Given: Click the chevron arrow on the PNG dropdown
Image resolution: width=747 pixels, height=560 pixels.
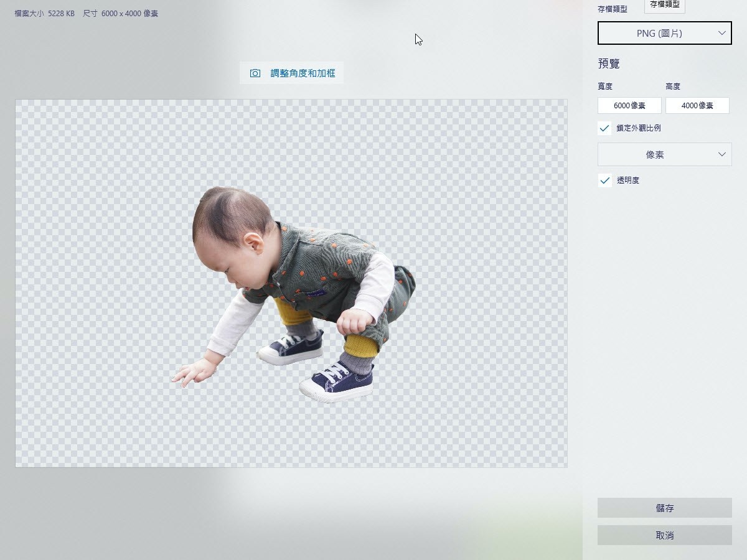Looking at the screenshot, I should 722,33.
